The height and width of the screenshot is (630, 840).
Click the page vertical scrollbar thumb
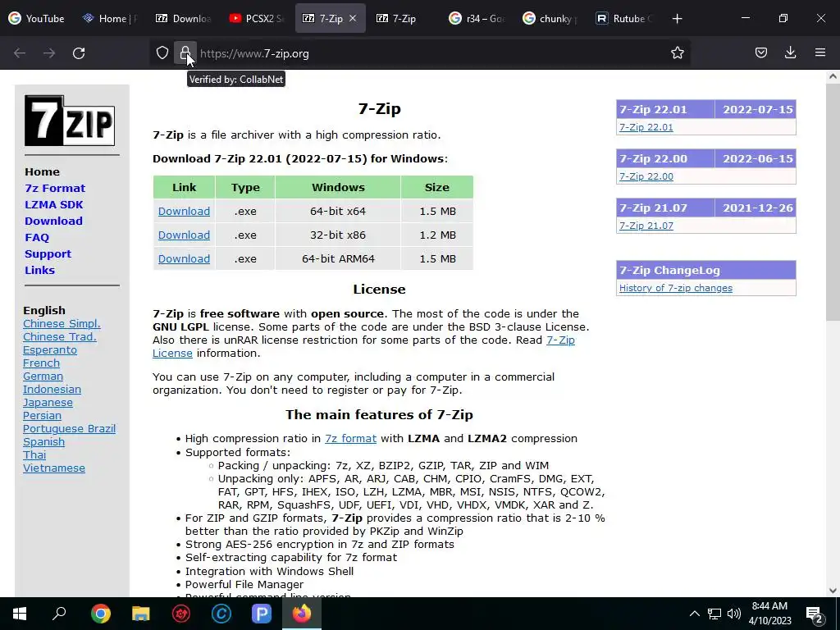pos(833,201)
